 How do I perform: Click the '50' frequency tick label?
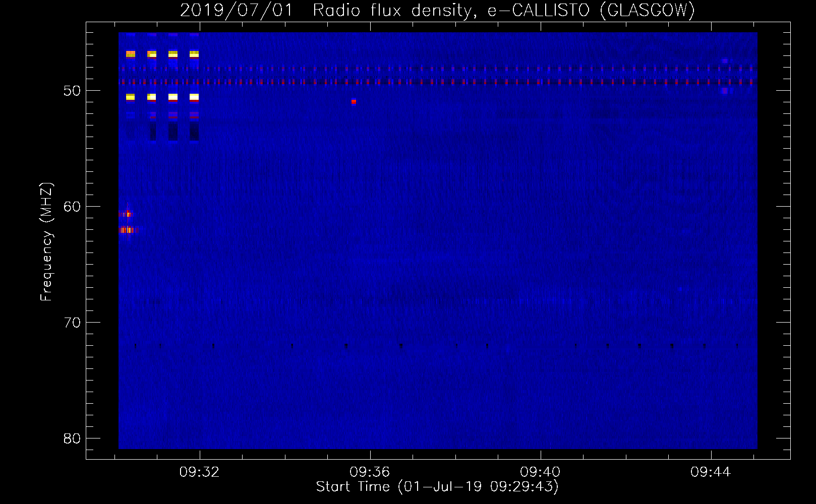72,91
